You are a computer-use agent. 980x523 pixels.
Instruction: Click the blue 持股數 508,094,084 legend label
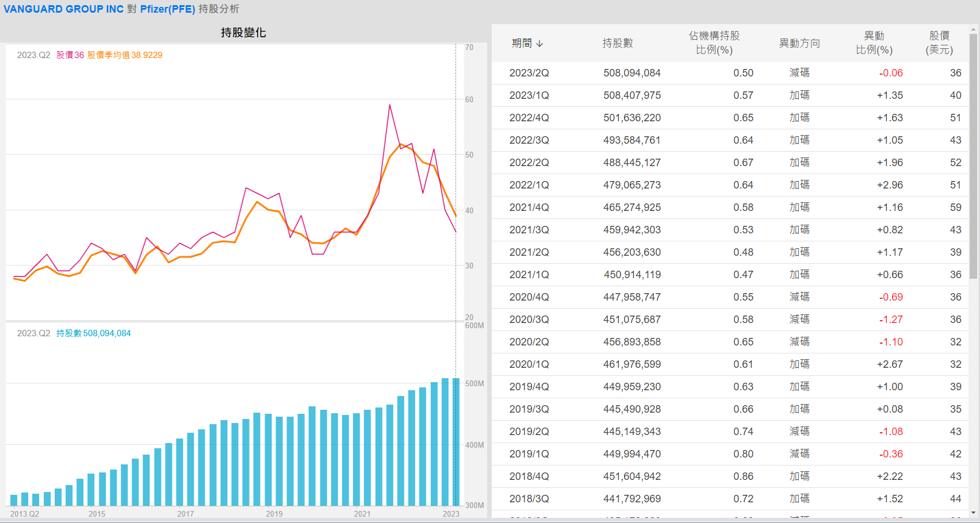pos(93,333)
